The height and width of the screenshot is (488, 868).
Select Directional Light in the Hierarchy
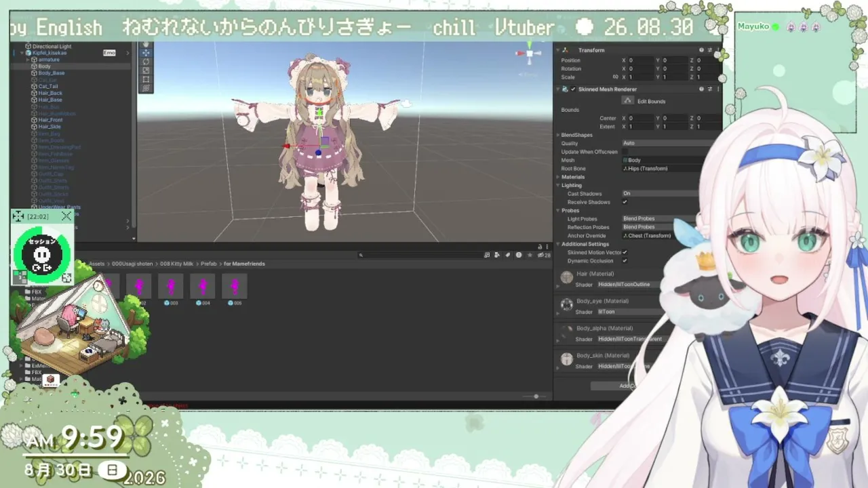click(52, 46)
